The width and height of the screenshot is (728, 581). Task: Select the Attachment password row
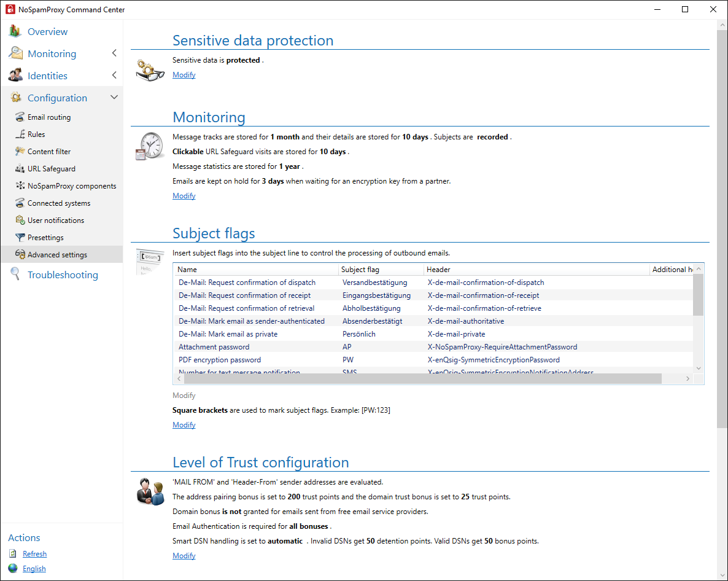click(x=433, y=347)
